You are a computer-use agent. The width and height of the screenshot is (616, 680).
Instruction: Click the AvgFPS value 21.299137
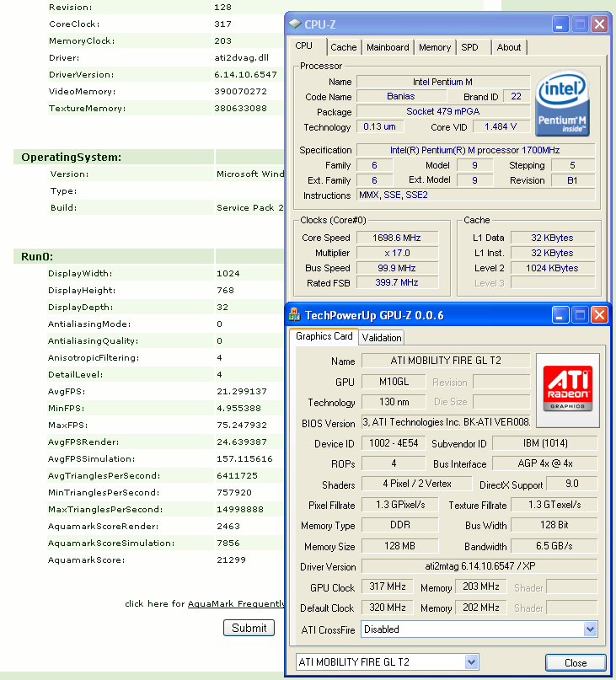pos(242,391)
